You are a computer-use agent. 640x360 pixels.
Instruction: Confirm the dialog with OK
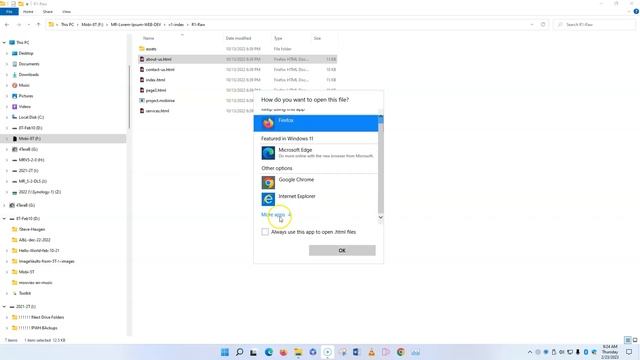pos(342,250)
